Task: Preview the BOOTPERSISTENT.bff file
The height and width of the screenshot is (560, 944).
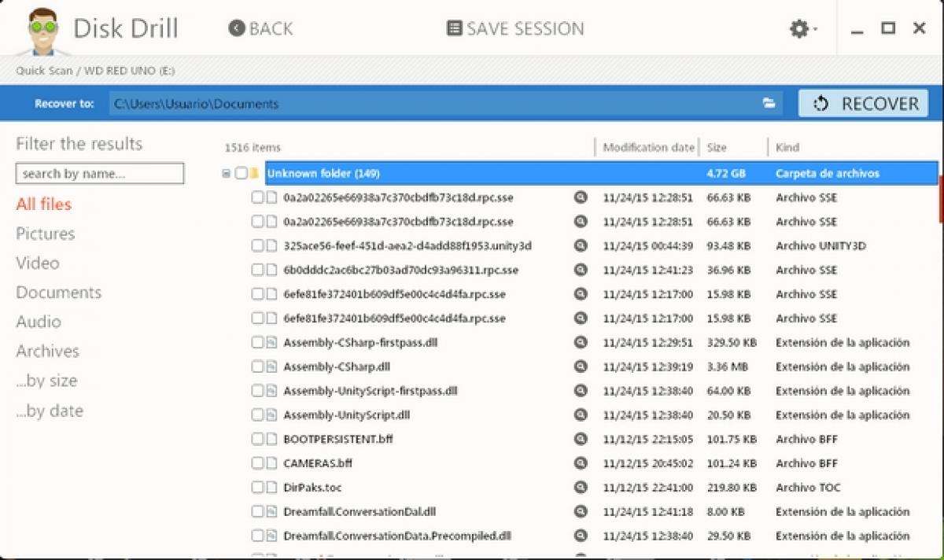Action: pos(581,439)
